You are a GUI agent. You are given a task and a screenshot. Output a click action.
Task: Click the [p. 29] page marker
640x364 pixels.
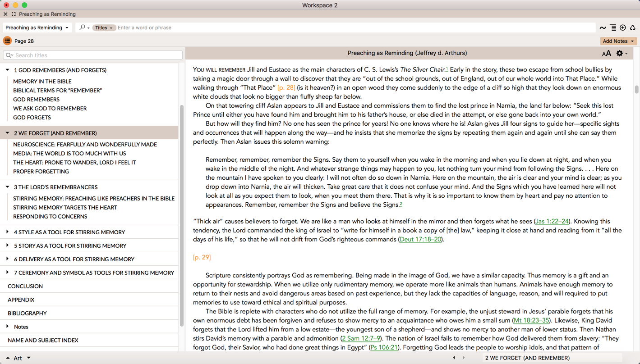click(x=202, y=257)
